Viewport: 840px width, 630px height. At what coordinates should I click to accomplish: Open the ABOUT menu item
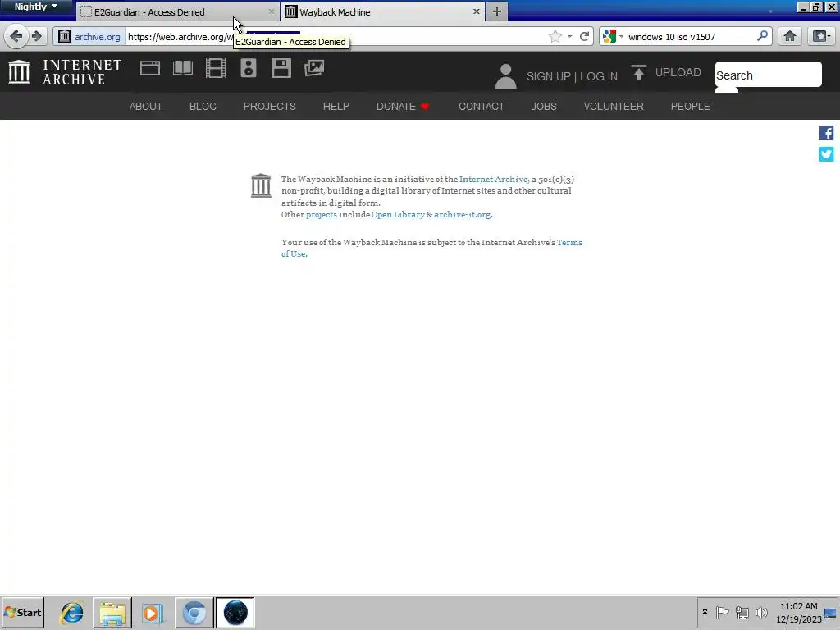click(146, 106)
